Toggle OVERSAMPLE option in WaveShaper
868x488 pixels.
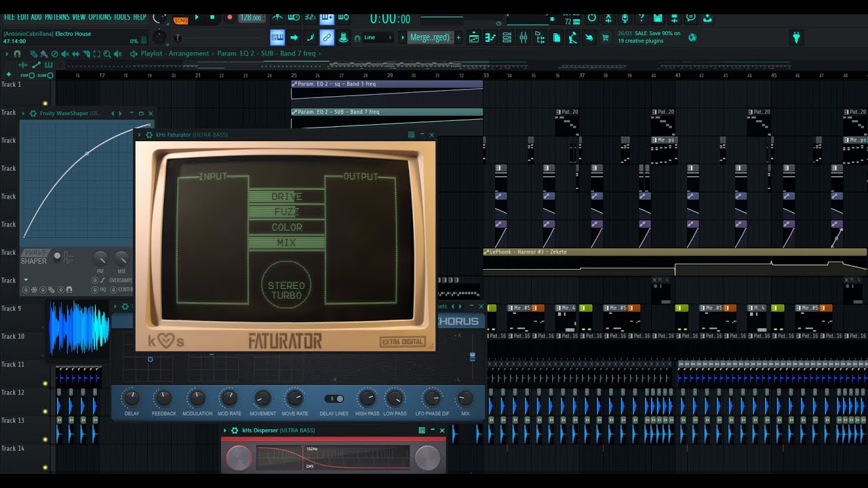pos(121,280)
